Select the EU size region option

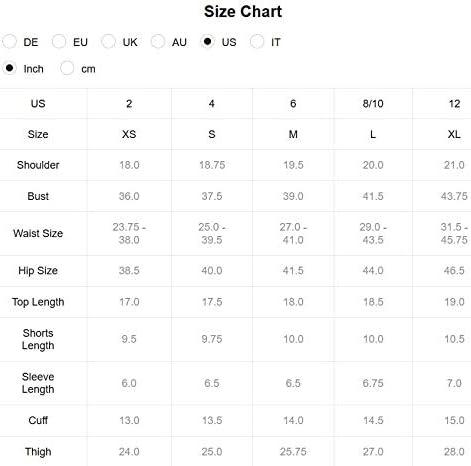click(59, 42)
